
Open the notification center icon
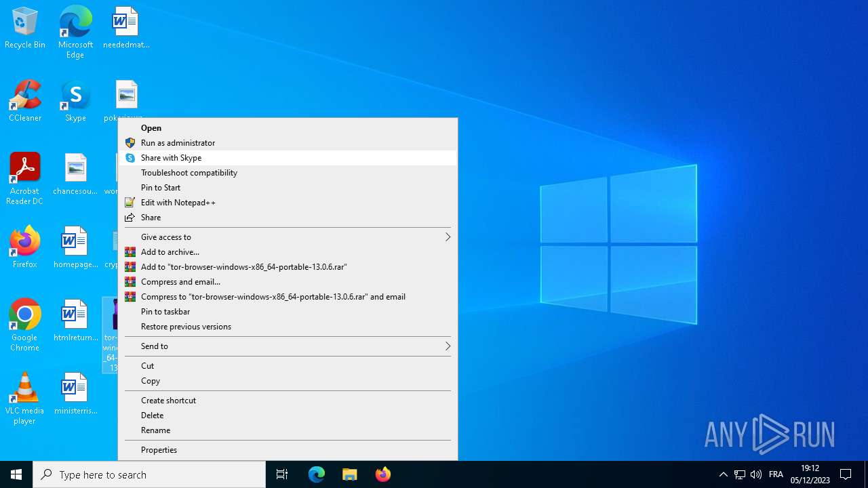pos(846,474)
